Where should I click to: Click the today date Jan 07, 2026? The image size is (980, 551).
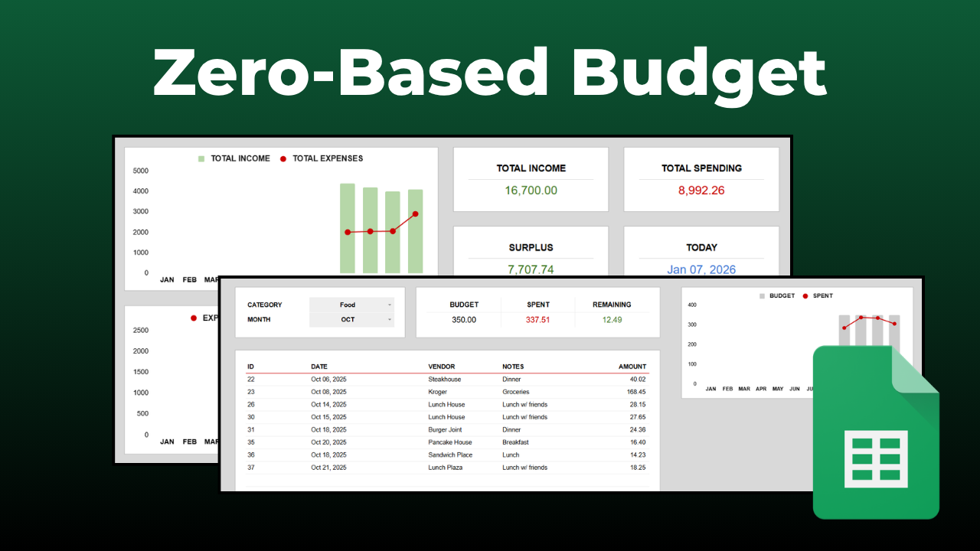pos(701,269)
